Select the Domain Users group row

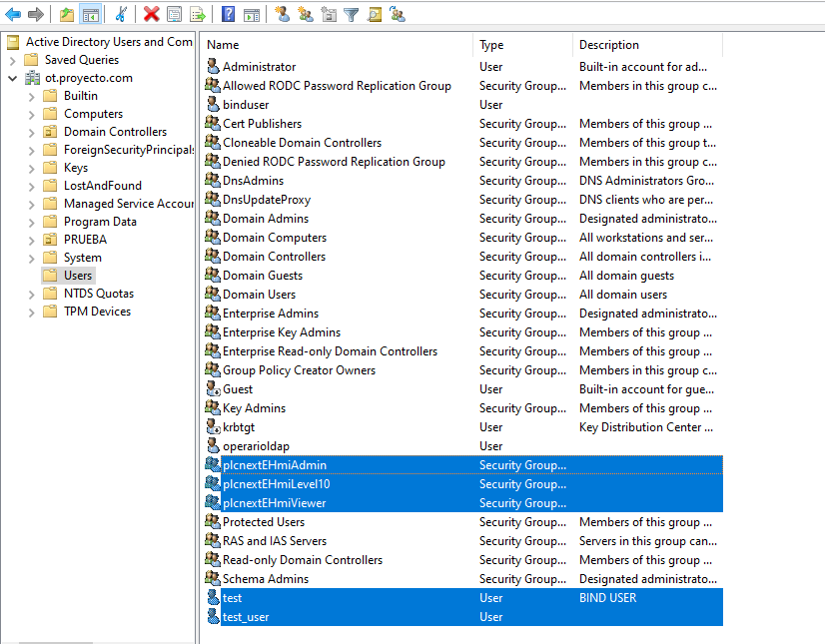pyautogui.click(x=463, y=295)
